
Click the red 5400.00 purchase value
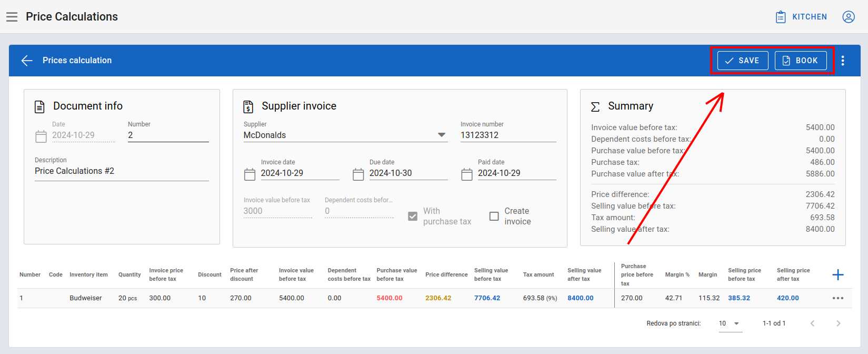[390, 298]
